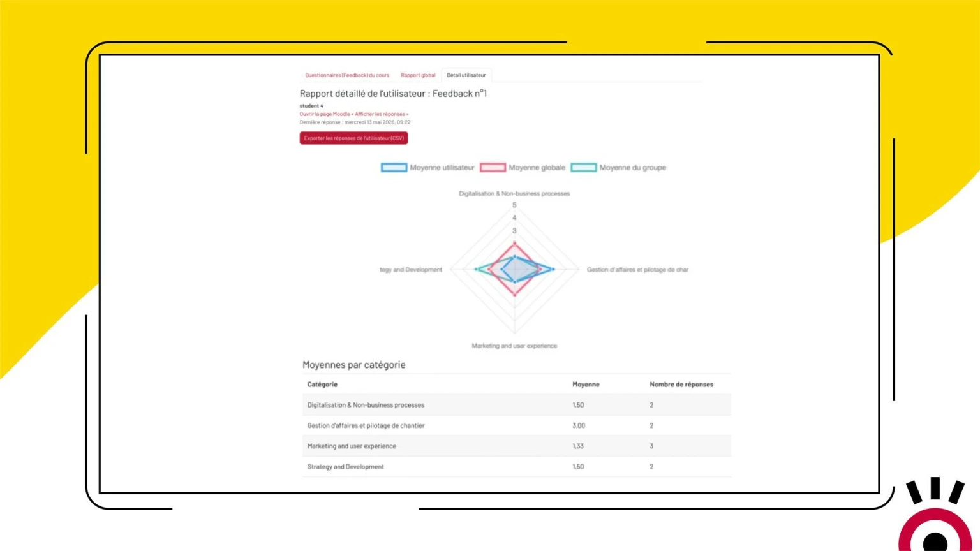This screenshot has width=980, height=551.
Task: Click the Nombre de réponses column header
Action: (681, 385)
